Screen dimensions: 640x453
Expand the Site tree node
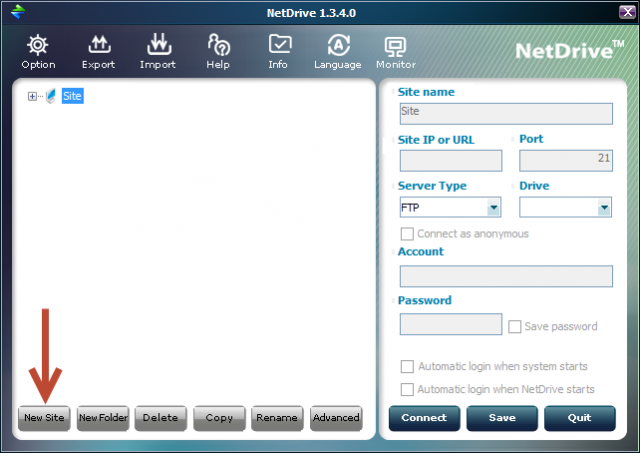[32, 96]
